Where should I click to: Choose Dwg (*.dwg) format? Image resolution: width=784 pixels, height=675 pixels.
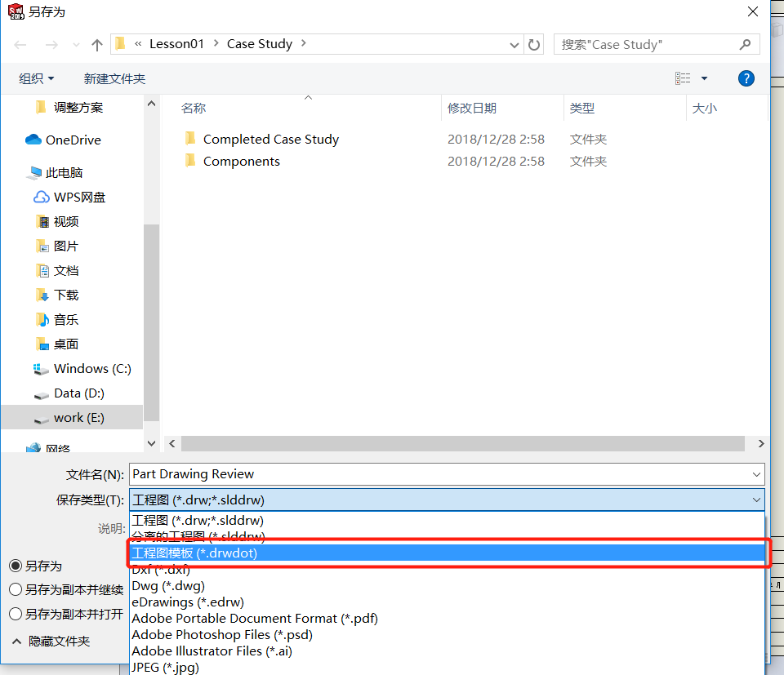coord(447,586)
